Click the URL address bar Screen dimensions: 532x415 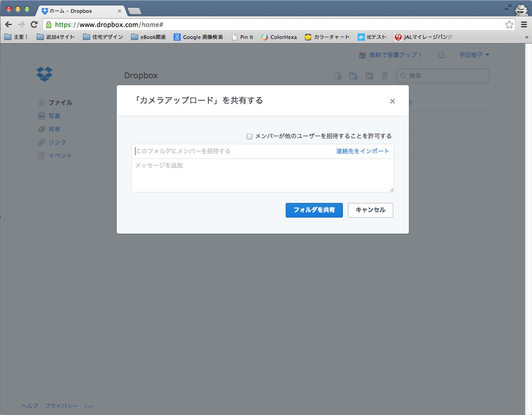tap(278, 24)
